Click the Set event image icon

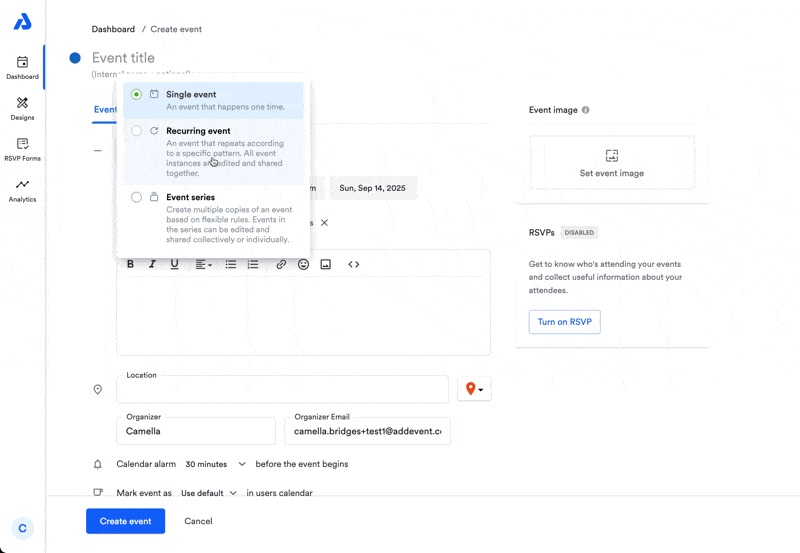(612, 156)
